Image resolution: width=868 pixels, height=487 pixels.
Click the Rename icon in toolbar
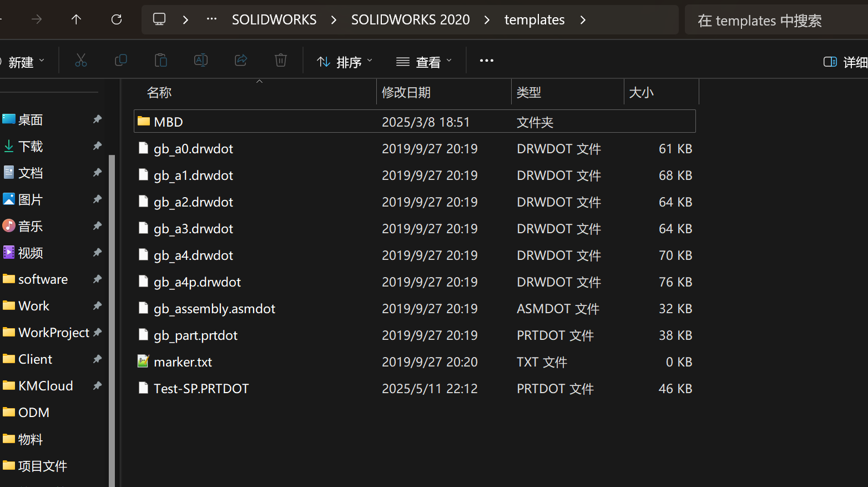201,61
